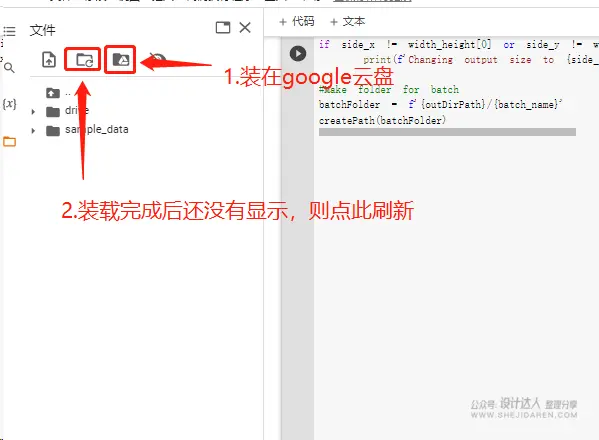This screenshot has height=440, width=599.
Task: Go up to the parent folder
Action: [x=53, y=93]
